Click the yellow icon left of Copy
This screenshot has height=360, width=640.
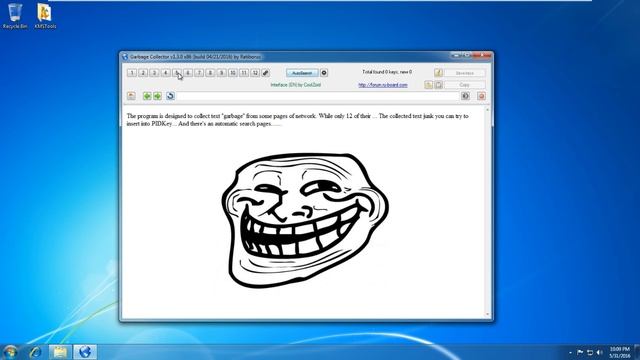(x=428, y=85)
